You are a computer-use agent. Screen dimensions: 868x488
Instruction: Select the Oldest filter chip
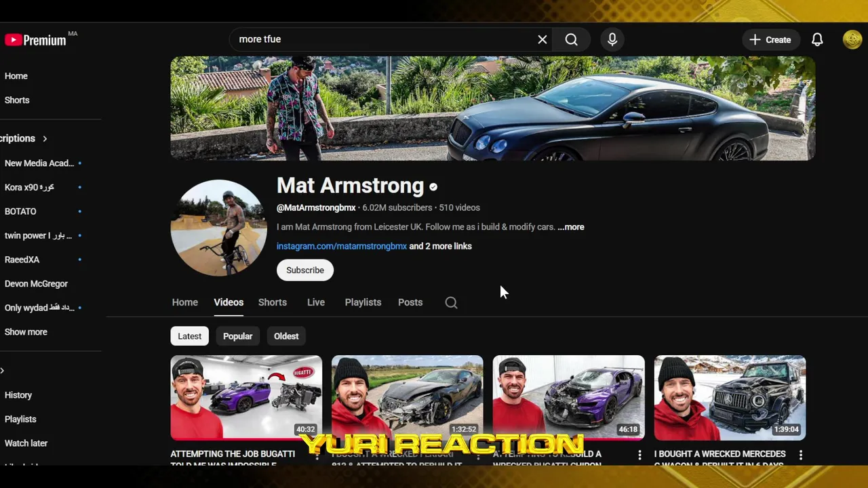click(286, 336)
